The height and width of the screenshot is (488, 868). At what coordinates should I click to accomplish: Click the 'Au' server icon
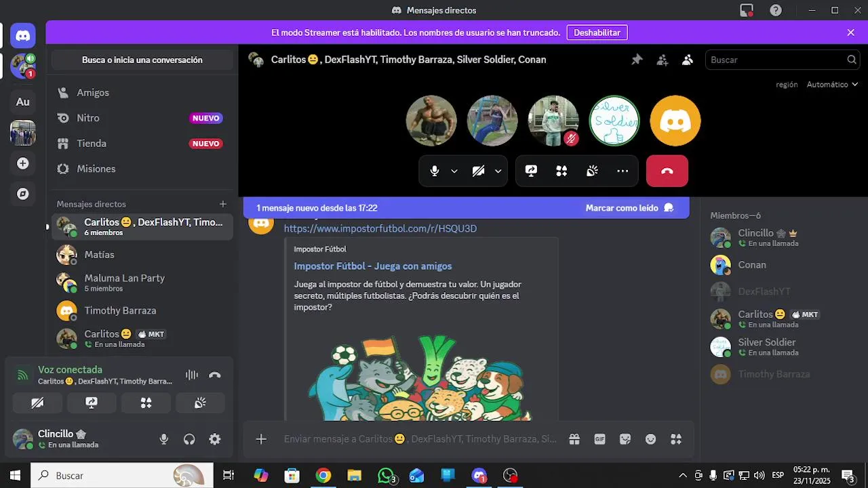click(x=22, y=102)
